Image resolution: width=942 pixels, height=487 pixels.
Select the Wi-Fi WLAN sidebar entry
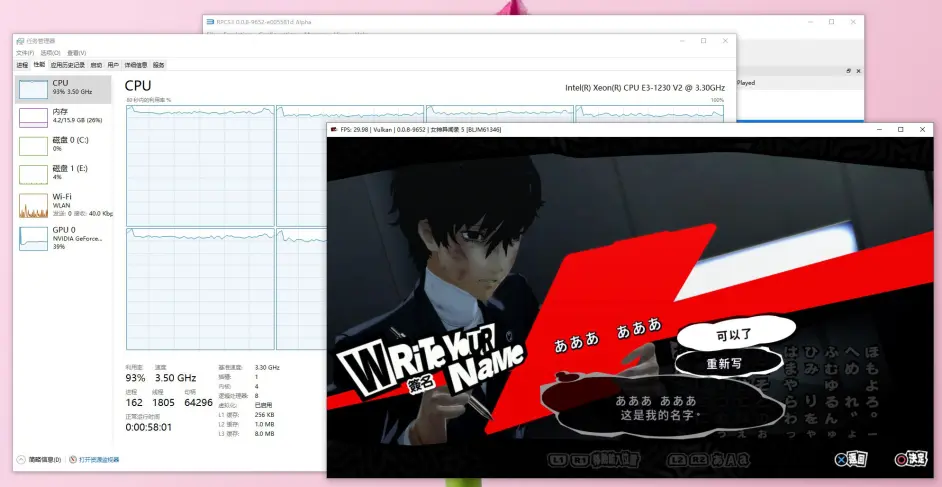pyautogui.click(x=63, y=205)
